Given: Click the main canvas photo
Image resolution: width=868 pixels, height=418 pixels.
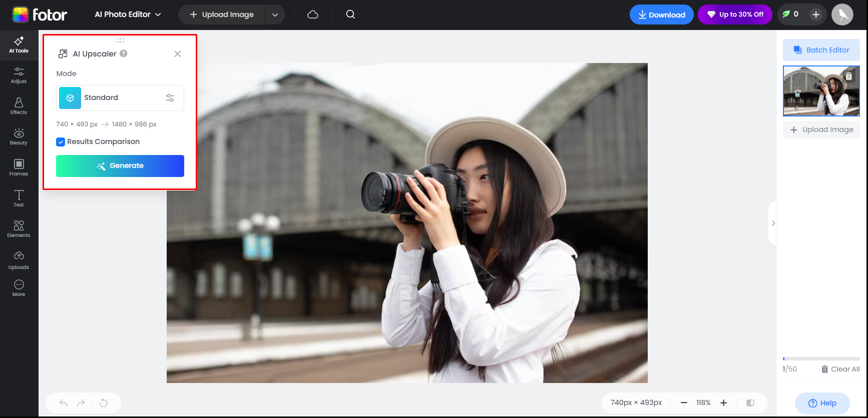Looking at the screenshot, I should pyautogui.click(x=407, y=223).
